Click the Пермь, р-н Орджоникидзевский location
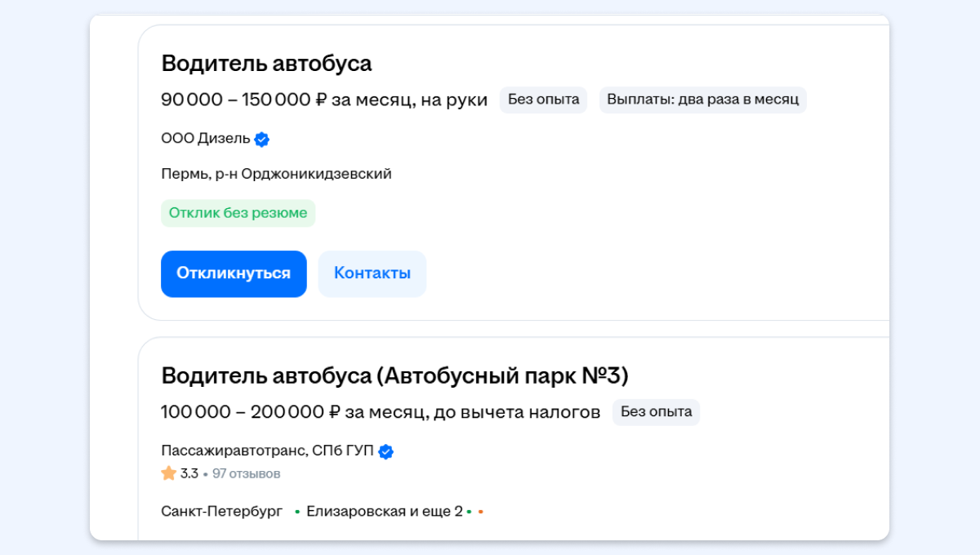The width and height of the screenshot is (980, 555). pos(276,174)
